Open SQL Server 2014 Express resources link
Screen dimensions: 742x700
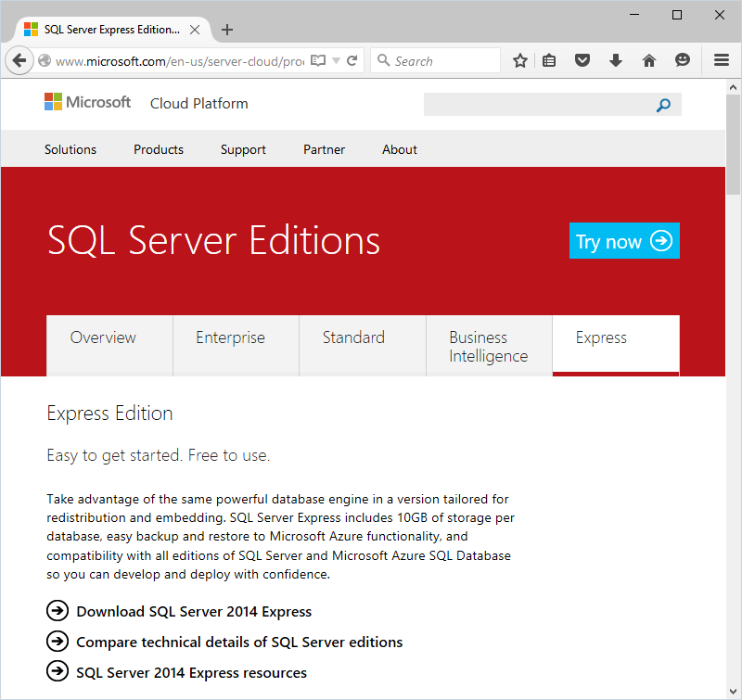point(192,672)
